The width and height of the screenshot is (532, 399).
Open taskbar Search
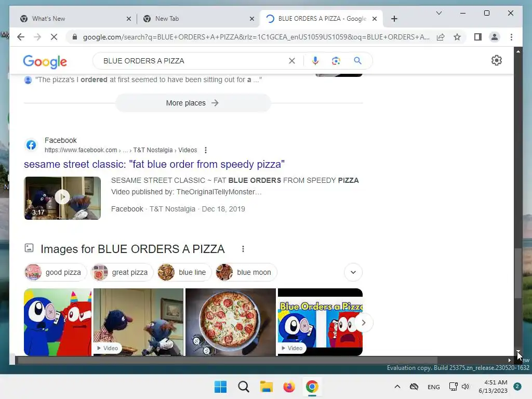pyautogui.click(x=243, y=387)
